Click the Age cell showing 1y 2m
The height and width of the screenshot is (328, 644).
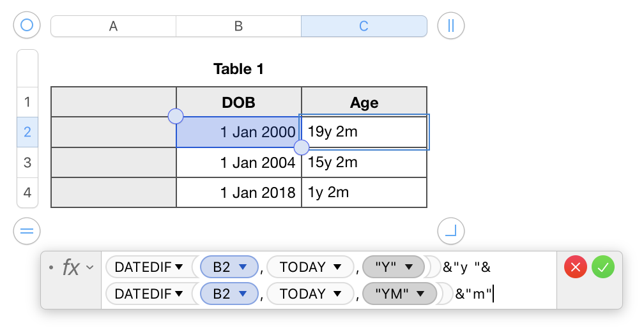364,193
